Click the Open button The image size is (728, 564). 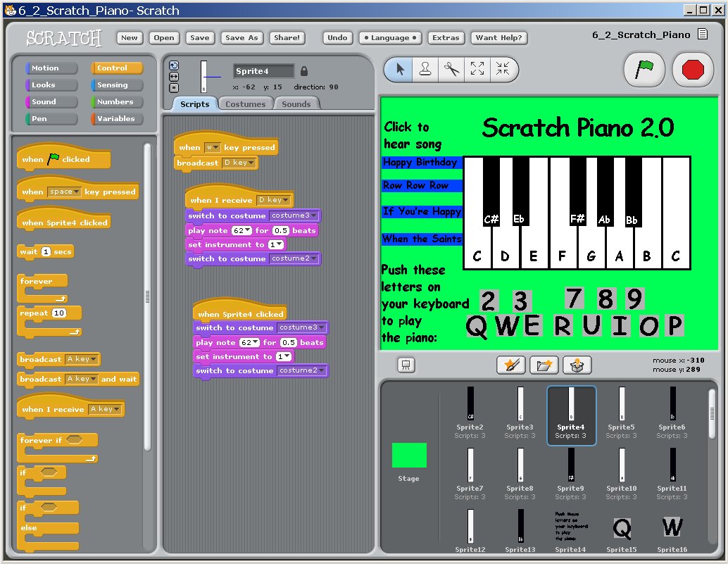click(x=164, y=37)
